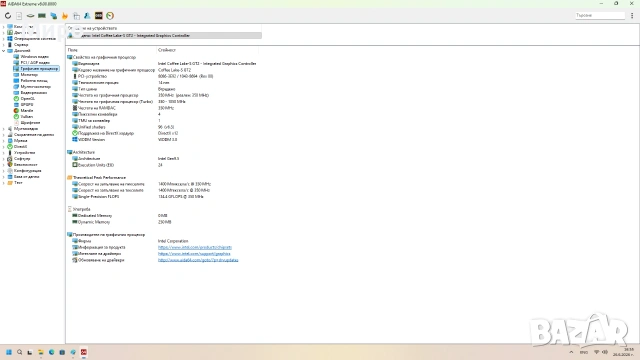Click the 'Intel Corporation' value

(x=173, y=241)
